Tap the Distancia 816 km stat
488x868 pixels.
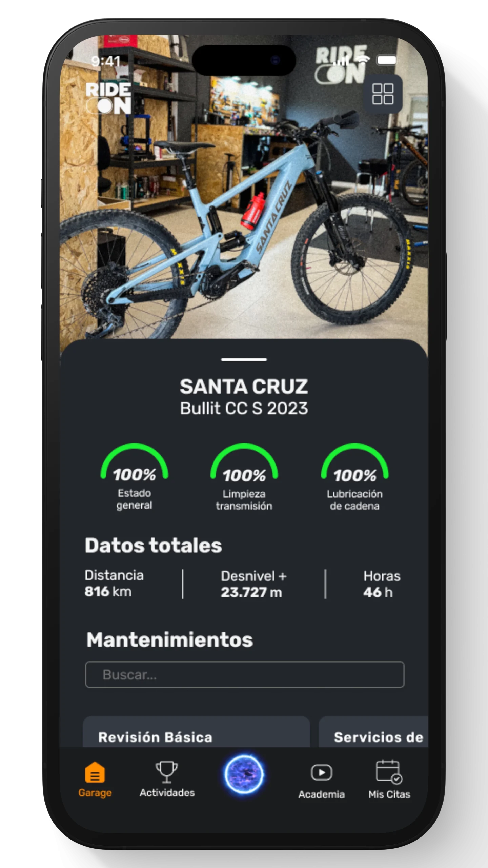pyautogui.click(x=114, y=584)
